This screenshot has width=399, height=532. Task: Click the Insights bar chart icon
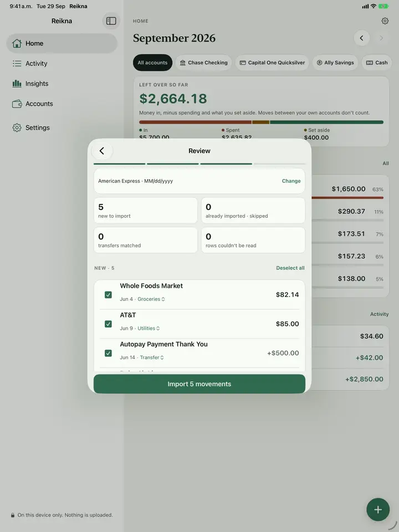17,84
